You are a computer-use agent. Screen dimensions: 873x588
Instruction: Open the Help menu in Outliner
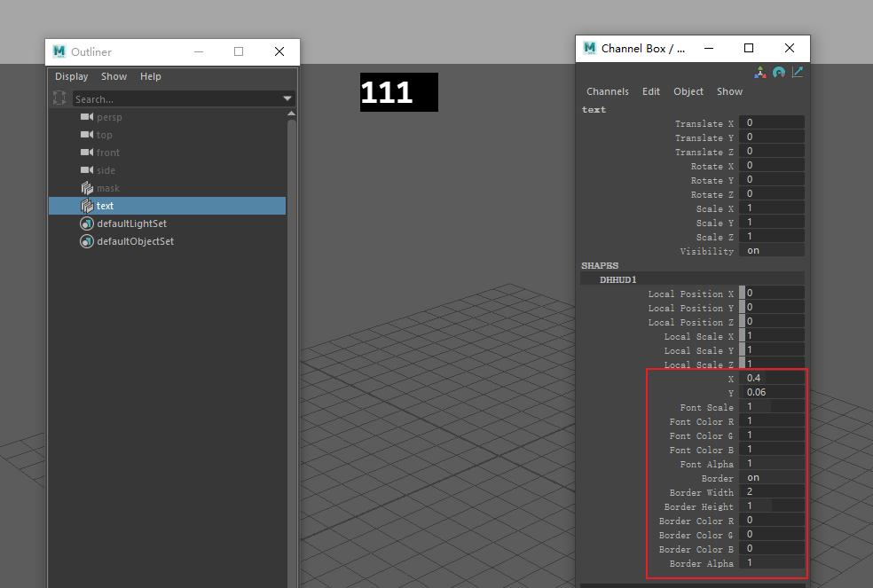[150, 76]
